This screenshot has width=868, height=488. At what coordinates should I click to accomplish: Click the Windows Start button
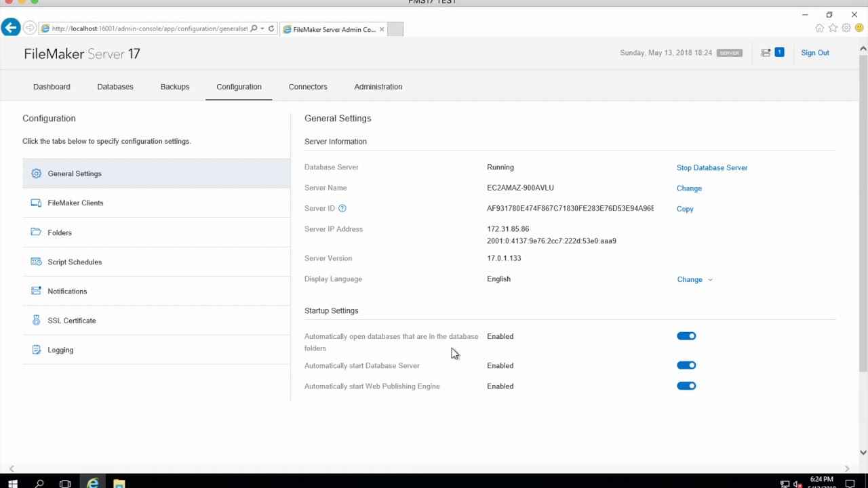pyautogui.click(x=12, y=483)
